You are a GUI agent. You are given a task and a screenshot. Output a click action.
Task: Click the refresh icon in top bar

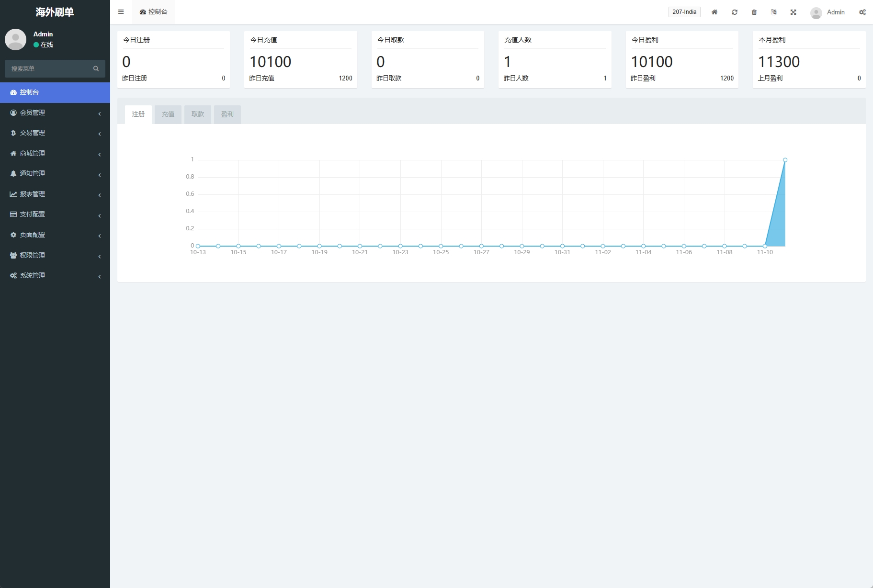734,12
